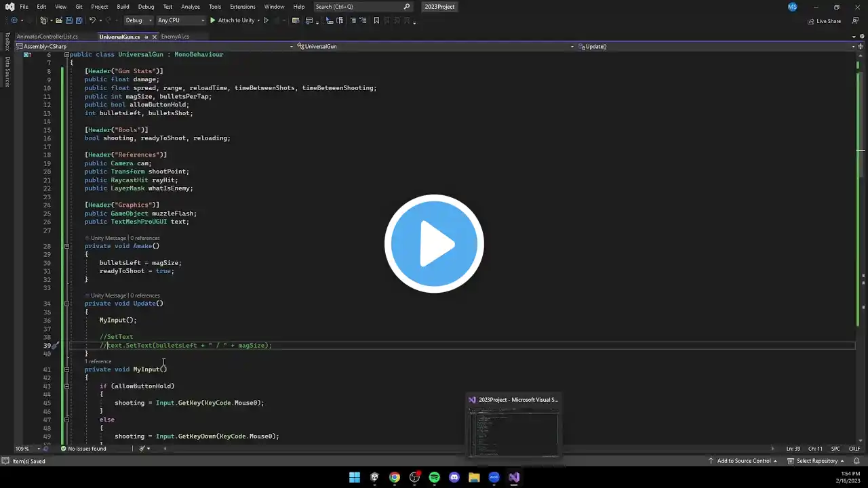Viewport: 868px width, 488px height.
Task: Collapse the Update() method outline toggle
Action: click(66, 304)
